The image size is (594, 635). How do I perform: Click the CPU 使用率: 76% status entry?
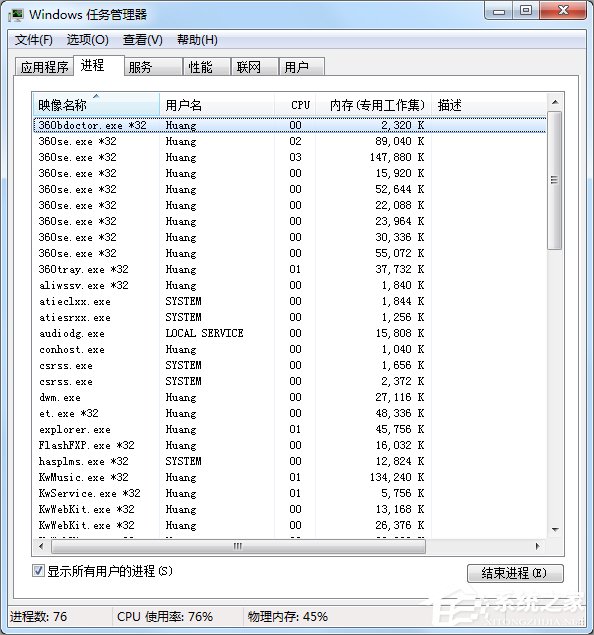pos(165,616)
